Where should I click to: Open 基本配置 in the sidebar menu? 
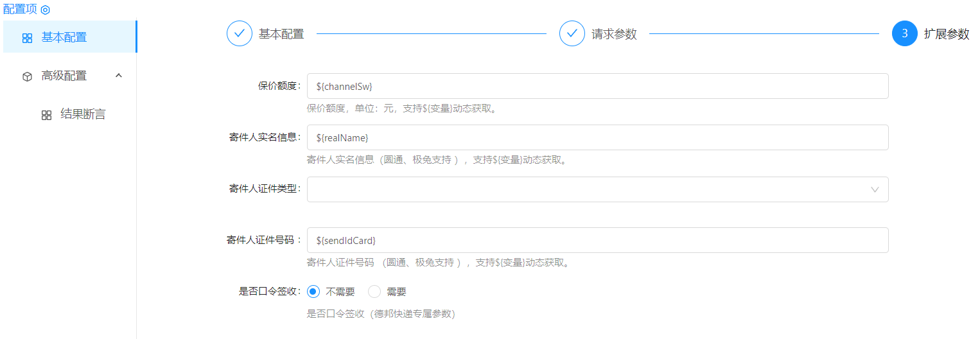point(64,37)
